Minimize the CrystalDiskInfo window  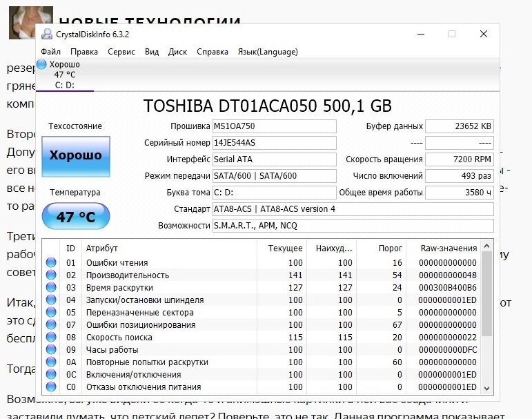pos(421,34)
